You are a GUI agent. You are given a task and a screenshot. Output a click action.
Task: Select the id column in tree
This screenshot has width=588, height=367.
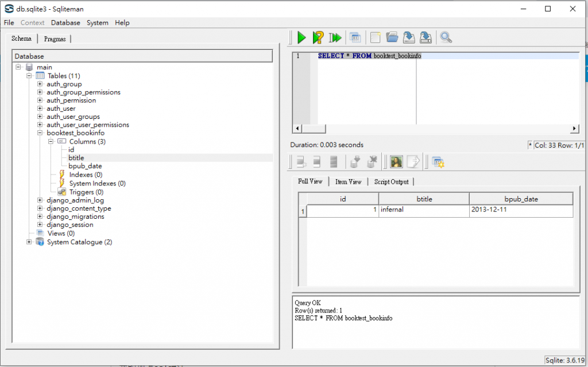coord(71,150)
